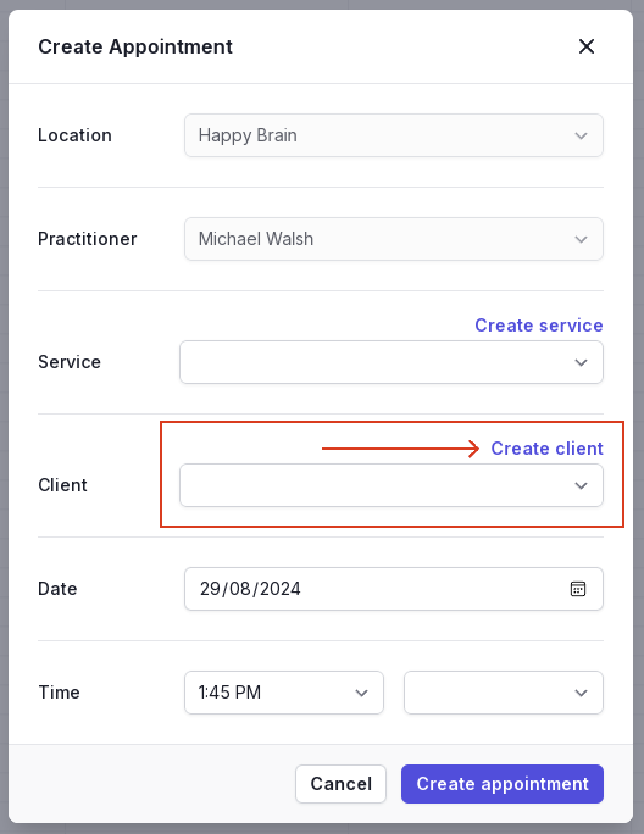Click the chevron beside 1:45 PM
The height and width of the screenshot is (834, 644).
click(x=361, y=693)
